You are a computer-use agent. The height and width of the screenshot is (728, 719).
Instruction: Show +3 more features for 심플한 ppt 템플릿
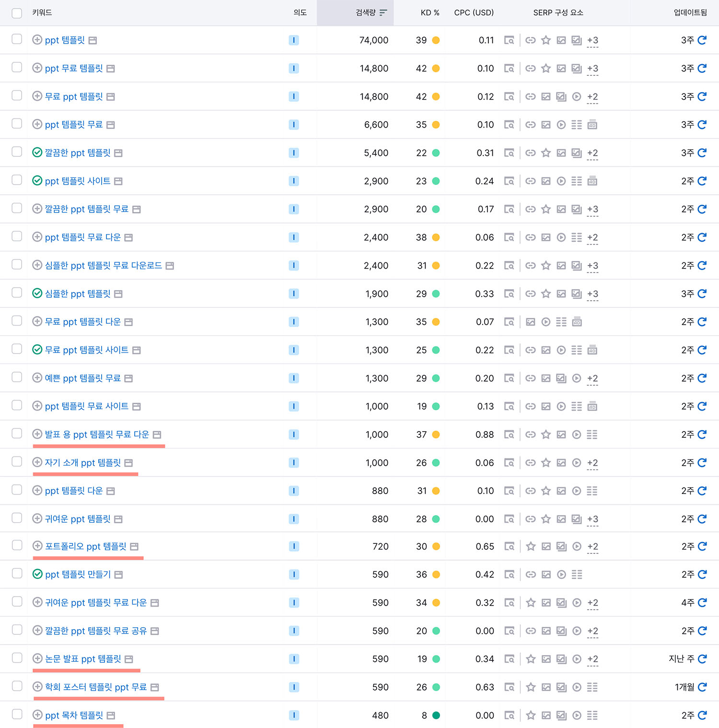click(592, 294)
